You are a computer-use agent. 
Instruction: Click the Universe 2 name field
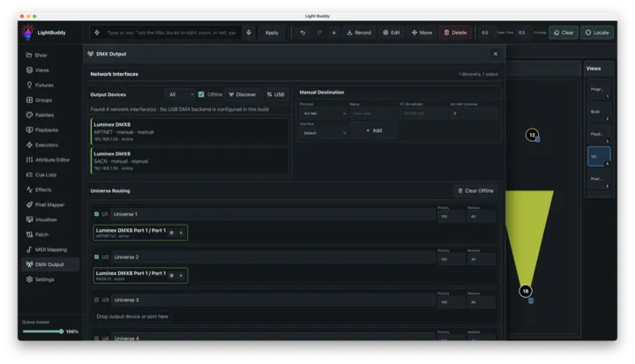pyautogui.click(x=273, y=257)
